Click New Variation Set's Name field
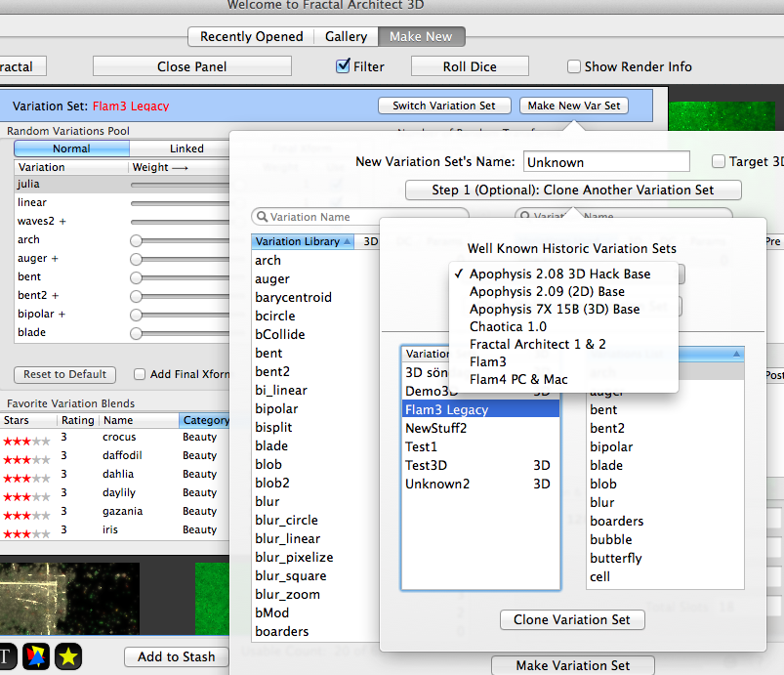Image resolution: width=784 pixels, height=675 pixels. coord(606,162)
